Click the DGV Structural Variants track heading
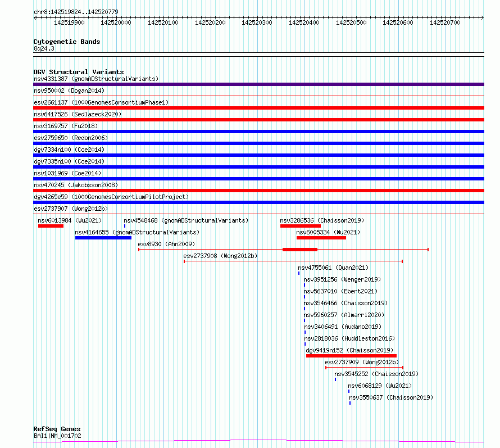Screen dimensions: 500x448 tap(79, 72)
